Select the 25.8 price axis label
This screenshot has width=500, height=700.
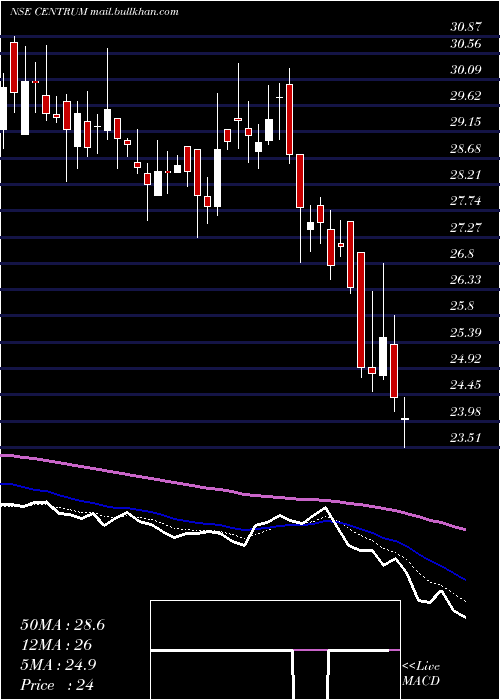pyautogui.click(x=462, y=306)
